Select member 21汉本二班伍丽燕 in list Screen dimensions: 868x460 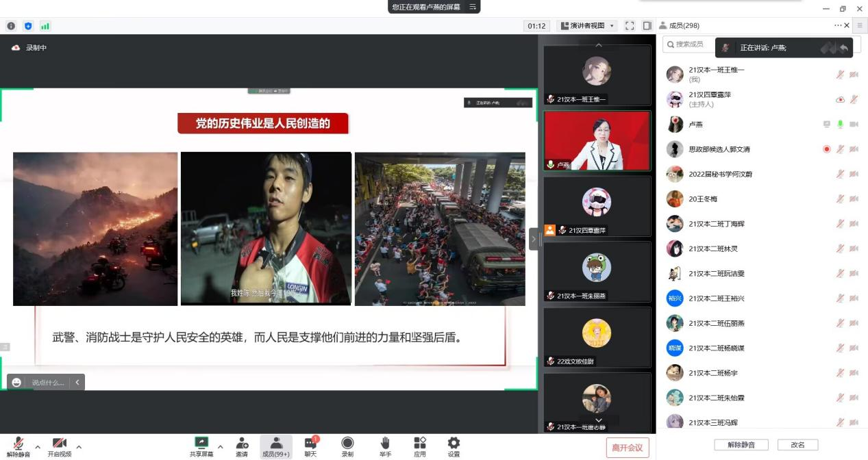point(762,323)
